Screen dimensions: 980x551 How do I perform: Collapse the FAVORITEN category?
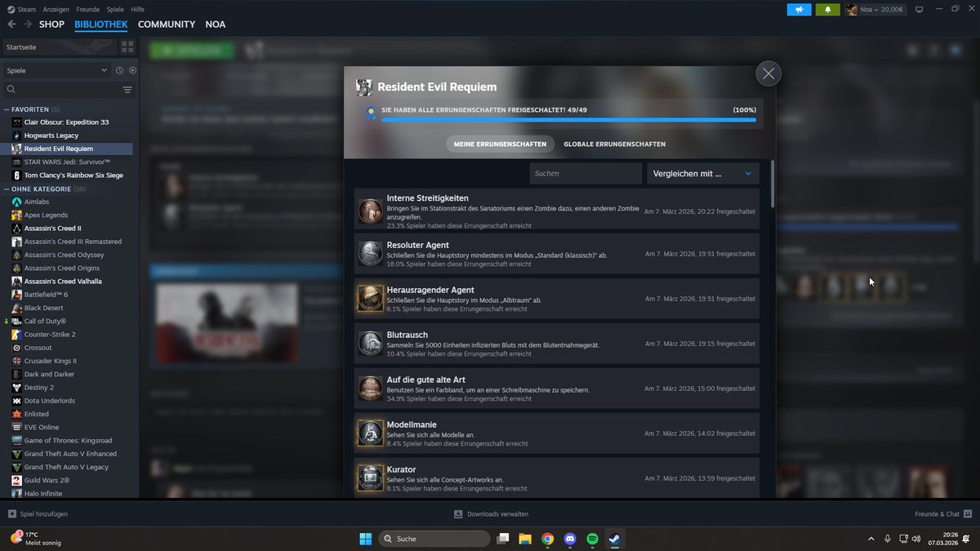click(x=7, y=109)
